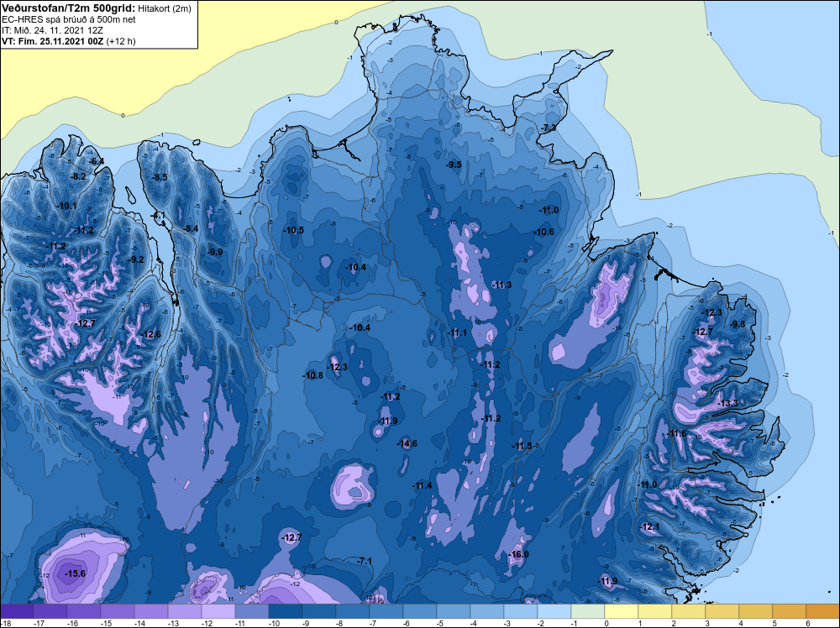
Task: Select the 'Hitakort (2m)' header text
Action: (164, 8)
